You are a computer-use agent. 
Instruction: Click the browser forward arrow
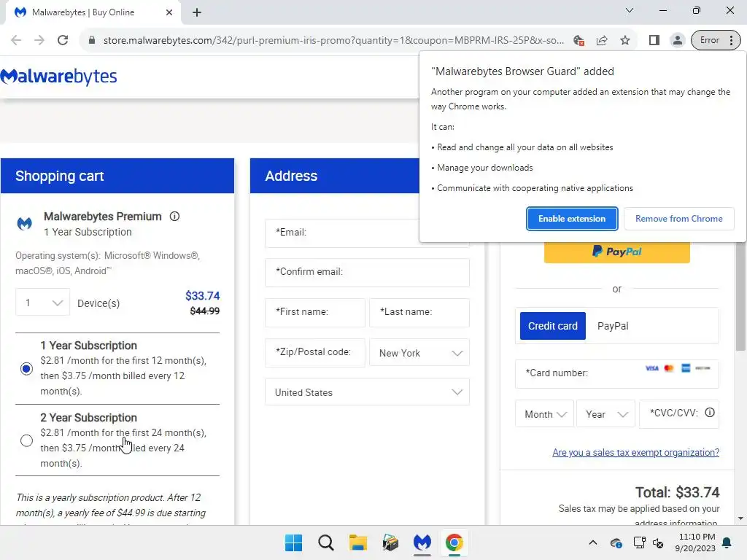(x=39, y=40)
